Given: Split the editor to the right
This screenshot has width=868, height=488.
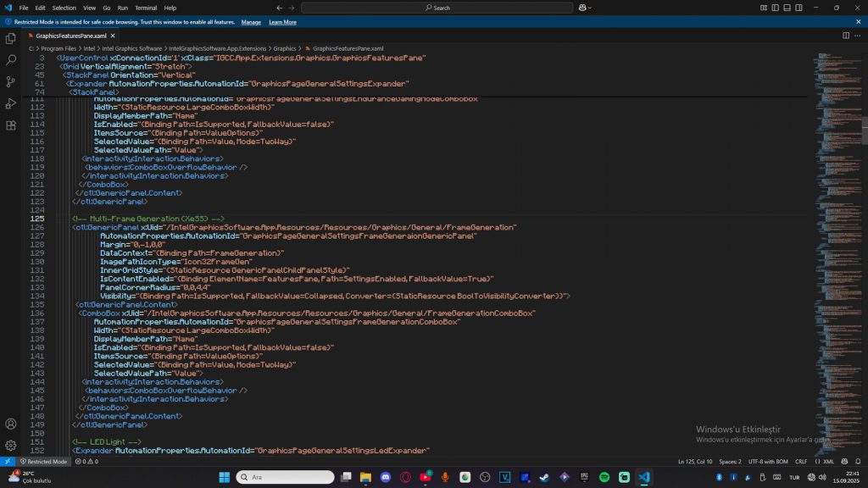Looking at the screenshot, I should coord(845,36).
